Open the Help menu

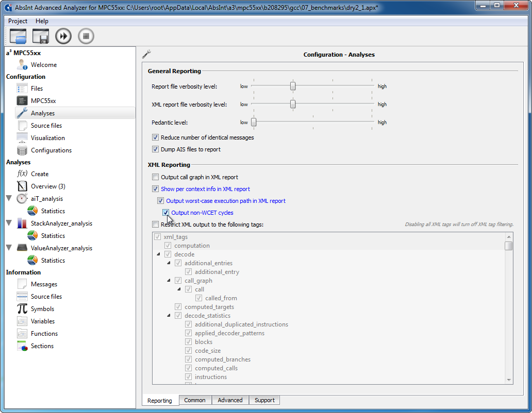coord(42,21)
